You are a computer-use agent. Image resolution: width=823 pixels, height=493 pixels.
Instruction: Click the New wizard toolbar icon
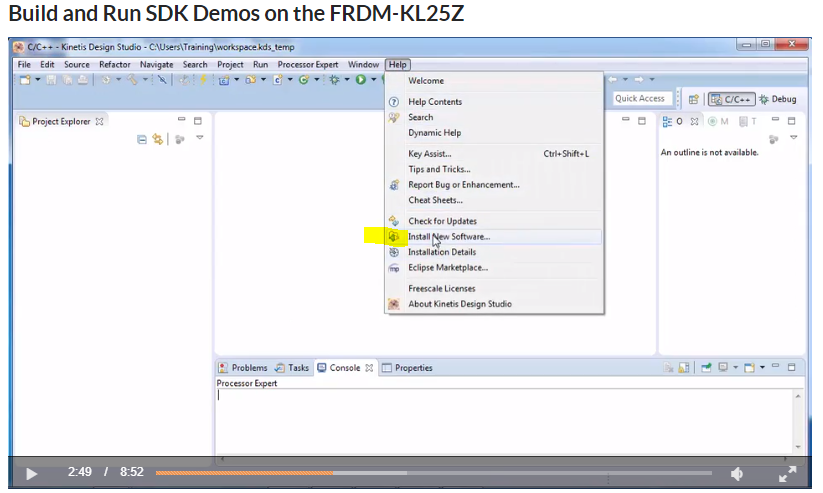pyautogui.click(x=25, y=80)
